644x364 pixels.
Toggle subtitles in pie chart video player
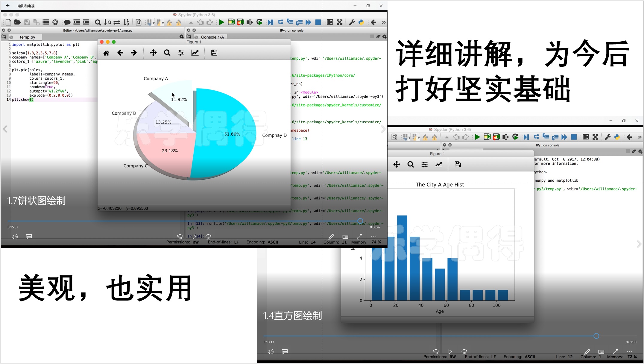point(29,237)
